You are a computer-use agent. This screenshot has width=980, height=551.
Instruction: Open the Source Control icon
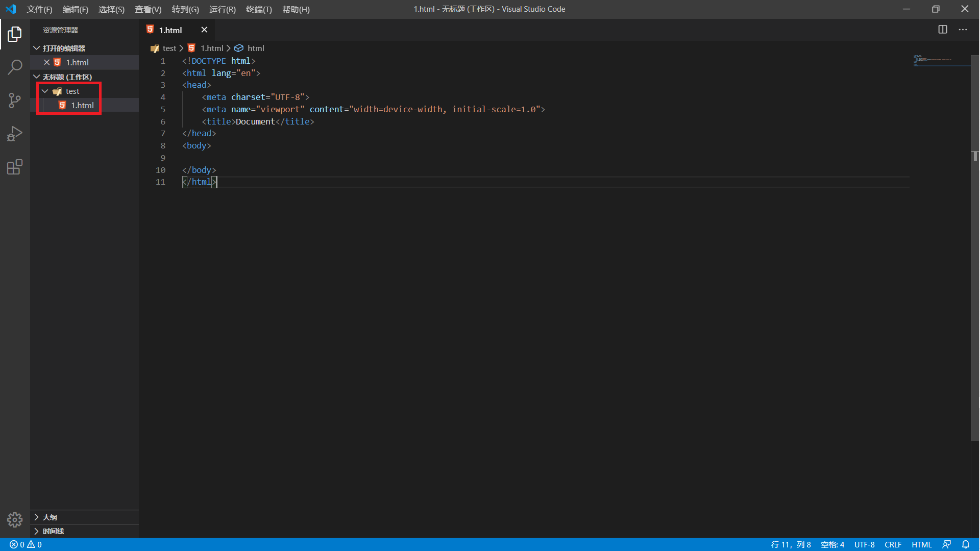coord(15,100)
